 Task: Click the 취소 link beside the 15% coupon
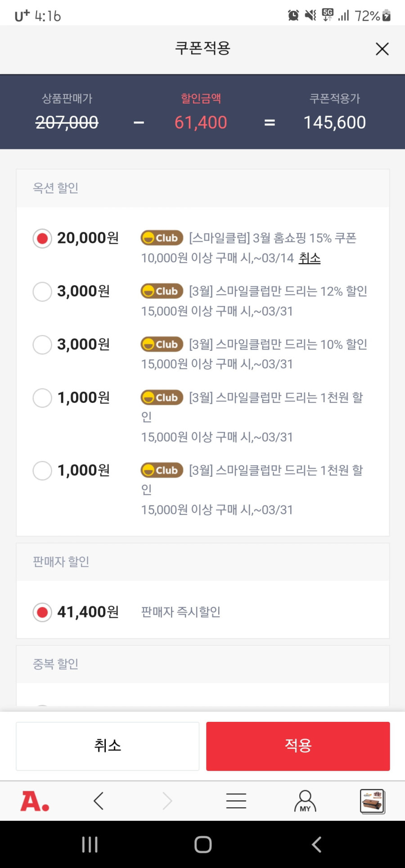click(x=310, y=258)
